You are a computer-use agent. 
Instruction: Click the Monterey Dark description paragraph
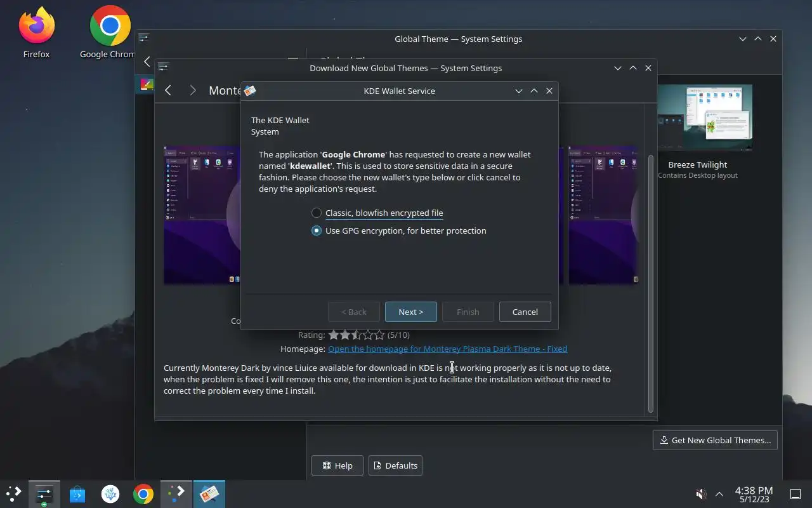388,379
